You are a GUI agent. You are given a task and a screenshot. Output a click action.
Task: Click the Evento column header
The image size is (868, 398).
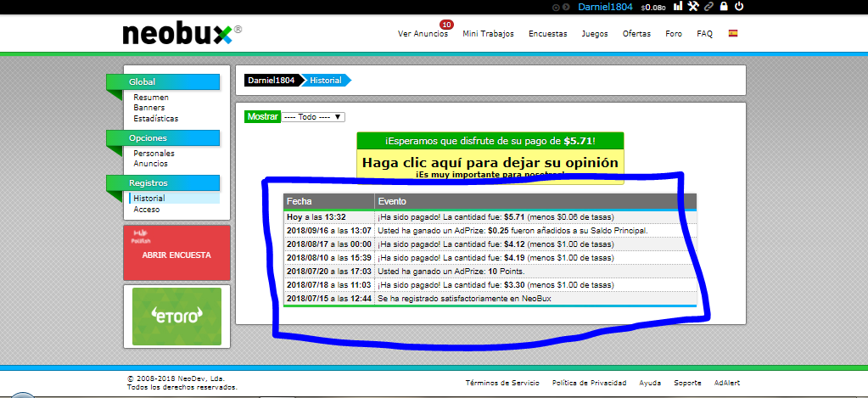536,201
